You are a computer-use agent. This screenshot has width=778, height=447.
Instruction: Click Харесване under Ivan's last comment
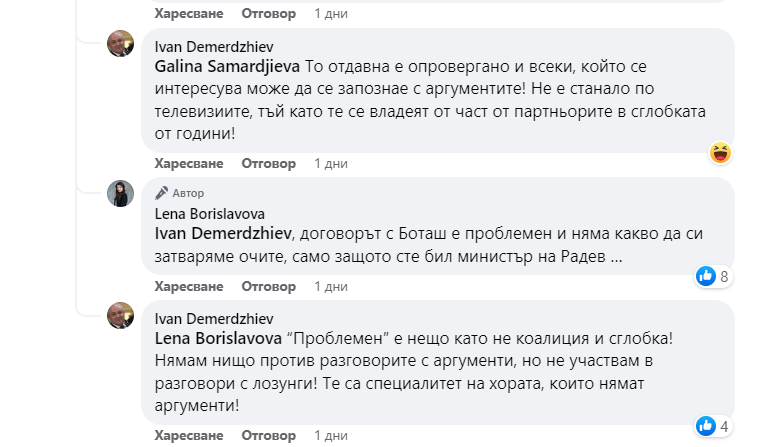[189, 436]
